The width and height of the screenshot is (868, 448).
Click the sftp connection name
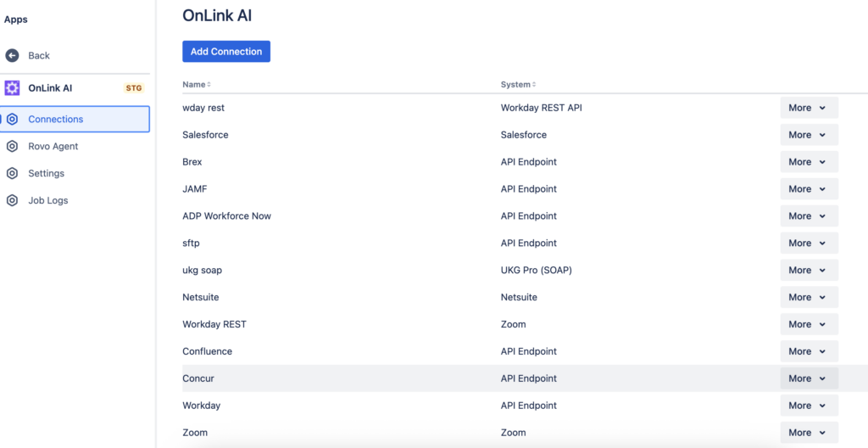191,243
